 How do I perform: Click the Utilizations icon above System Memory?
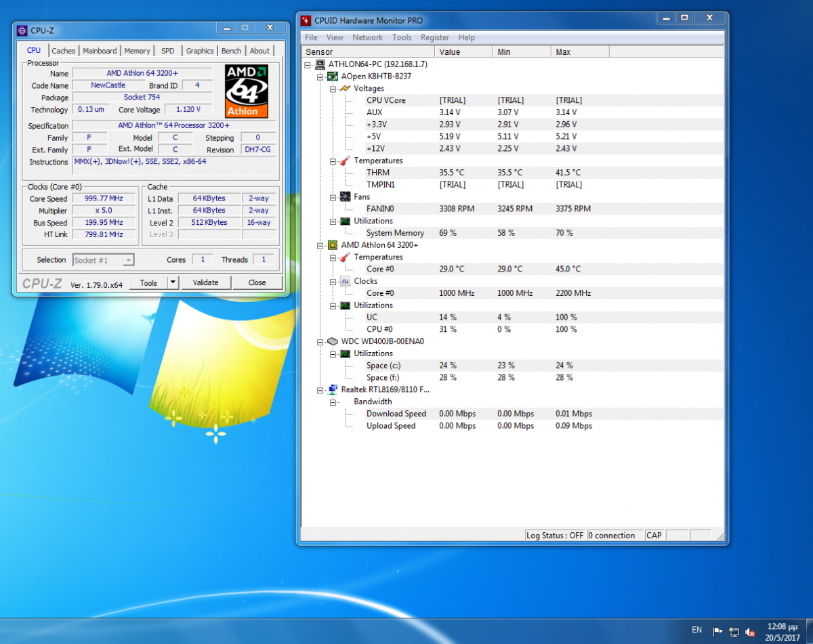coord(345,221)
